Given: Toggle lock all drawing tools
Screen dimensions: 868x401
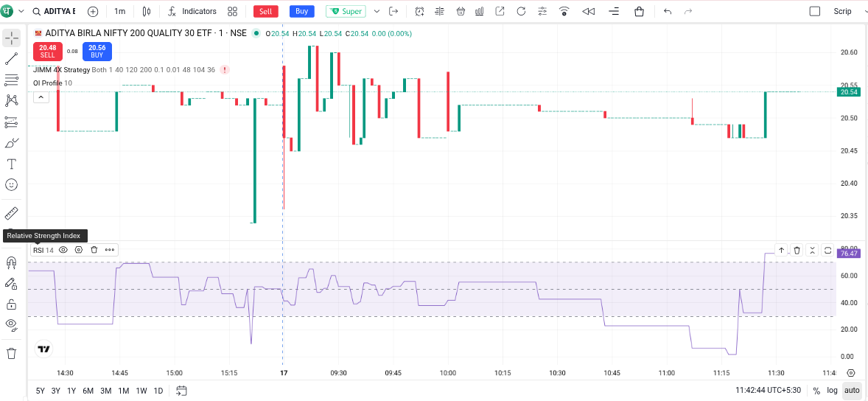Looking at the screenshot, I should click(x=12, y=304).
